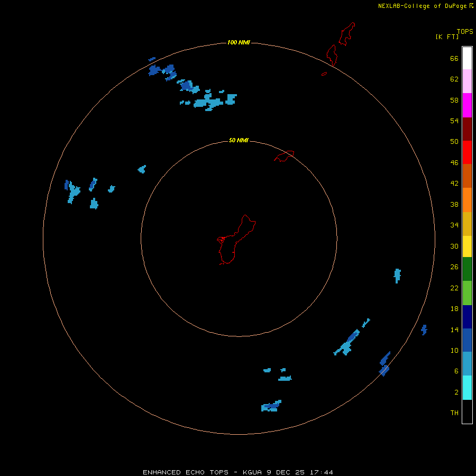Click the legend value "42"
476x476 pixels.
click(x=454, y=184)
